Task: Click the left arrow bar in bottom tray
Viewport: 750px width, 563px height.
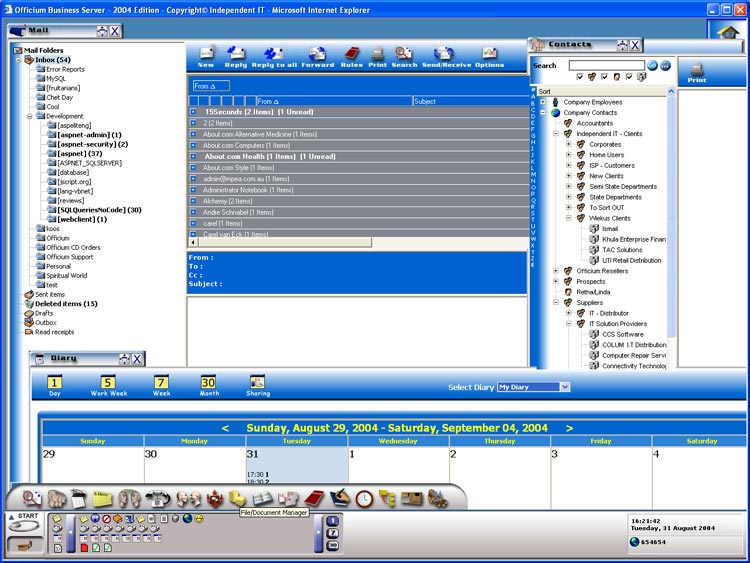Action: [x=71, y=533]
